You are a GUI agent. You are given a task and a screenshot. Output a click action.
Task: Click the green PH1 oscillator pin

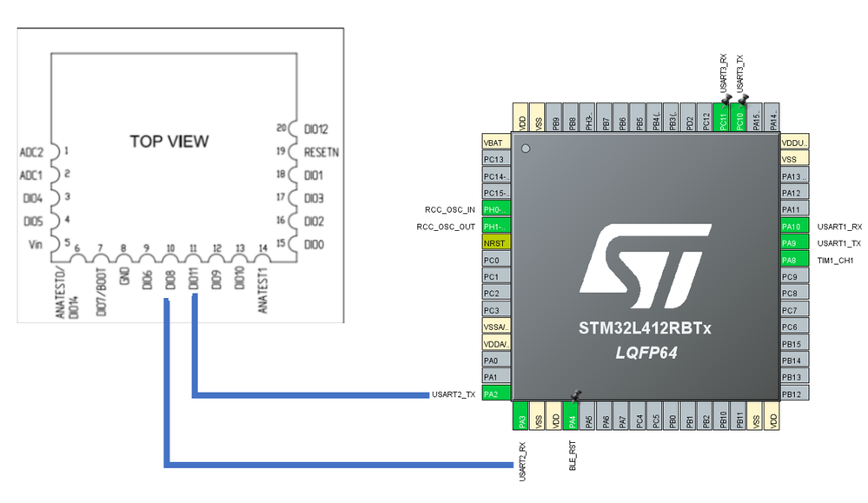click(x=496, y=227)
